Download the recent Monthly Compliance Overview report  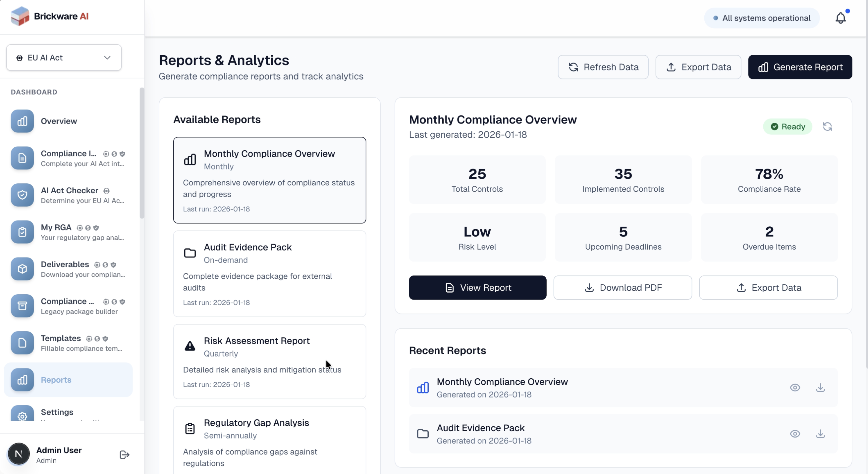tap(820, 388)
